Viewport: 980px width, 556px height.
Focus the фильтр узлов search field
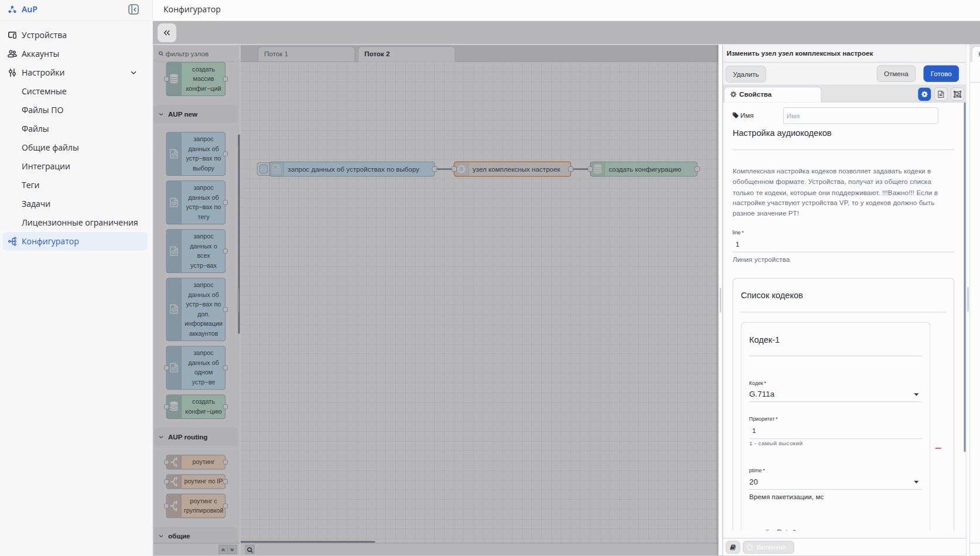pos(197,54)
